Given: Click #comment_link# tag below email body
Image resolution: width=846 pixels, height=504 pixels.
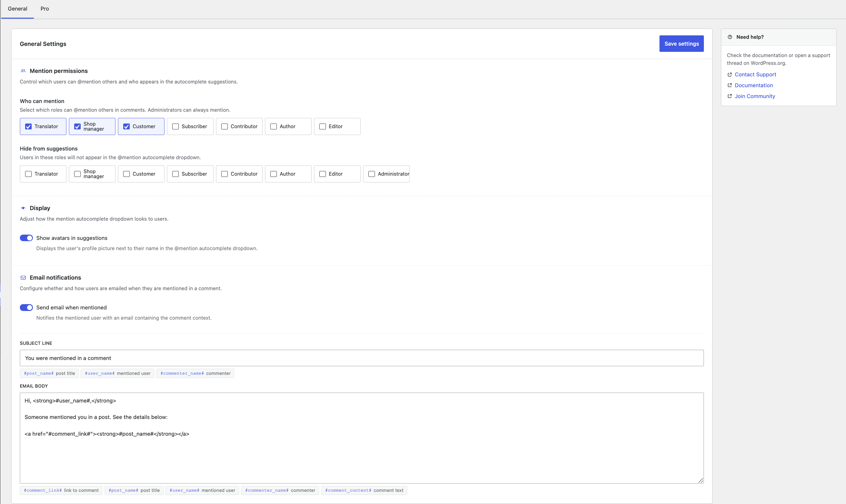Looking at the screenshot, I should pyautogui.click(x=61, y=491).
